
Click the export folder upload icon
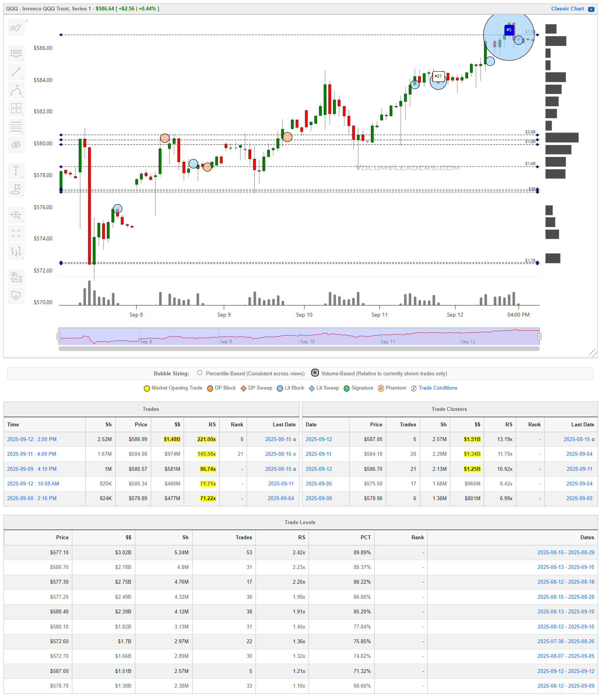click(x=16, y=295)
